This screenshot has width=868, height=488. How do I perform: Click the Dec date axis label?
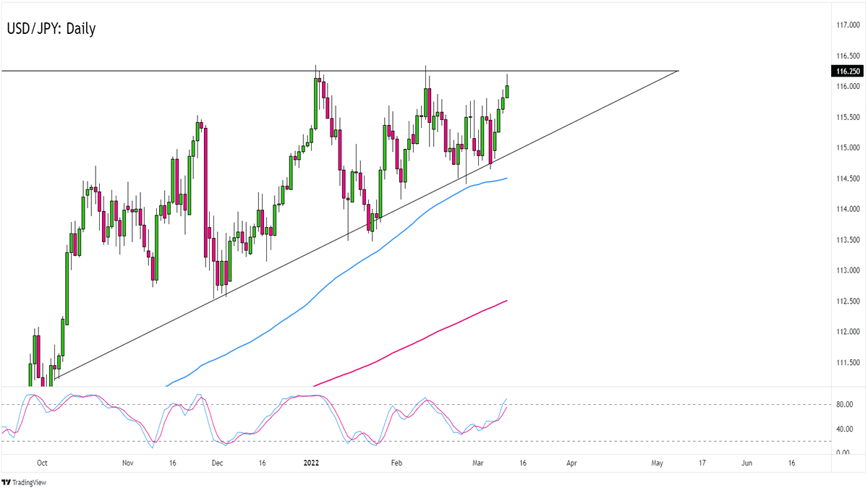coord(218,463)
